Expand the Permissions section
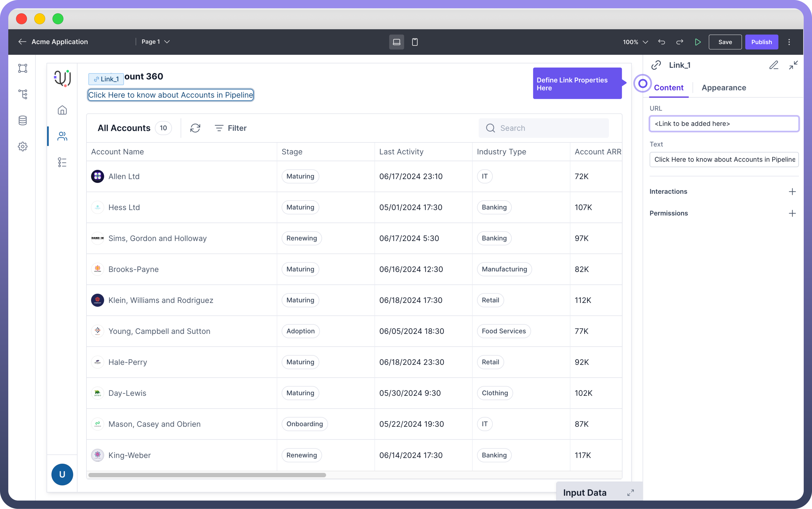This screenshot has height=509, width=812. [792, 213]
